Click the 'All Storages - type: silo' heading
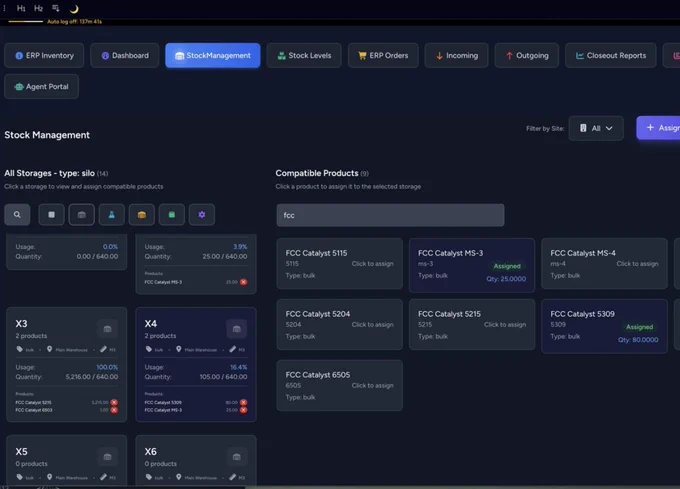The height and width of the screenshot is (489, 680). click(49, 173)
